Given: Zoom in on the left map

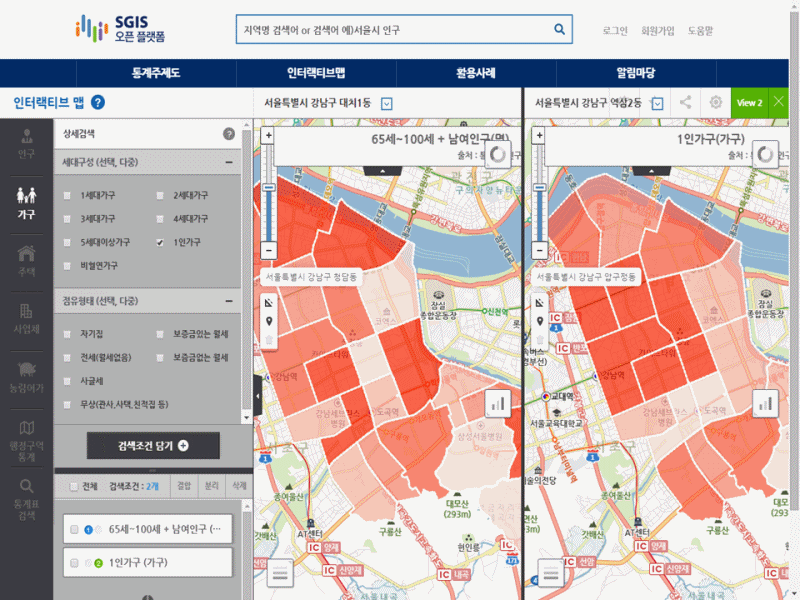Looking at the screenshot, I should [x=267, y=134].
